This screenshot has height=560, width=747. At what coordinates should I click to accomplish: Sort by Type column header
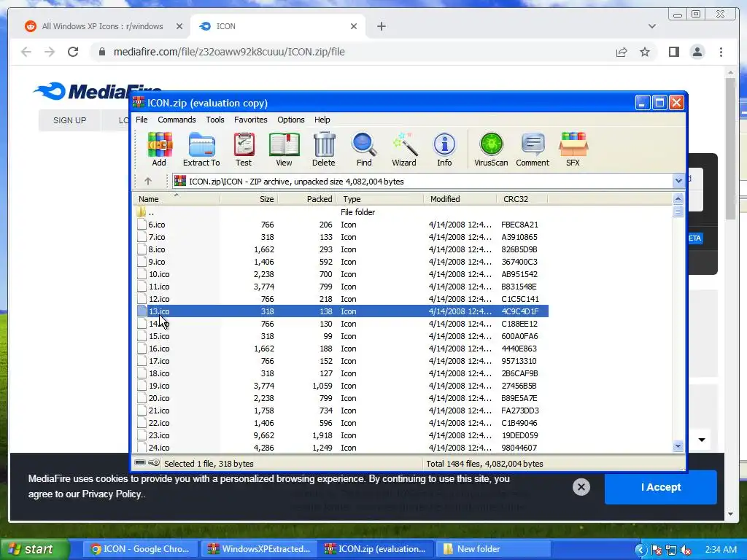pyautogui.click(x=379, y=199)
